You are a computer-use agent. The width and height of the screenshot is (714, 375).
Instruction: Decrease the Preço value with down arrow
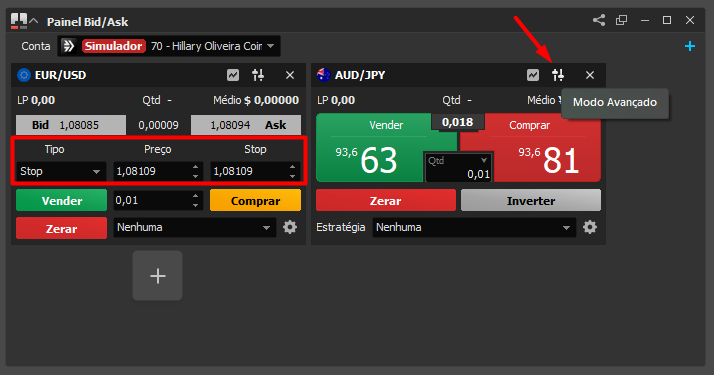click(195, 176)
